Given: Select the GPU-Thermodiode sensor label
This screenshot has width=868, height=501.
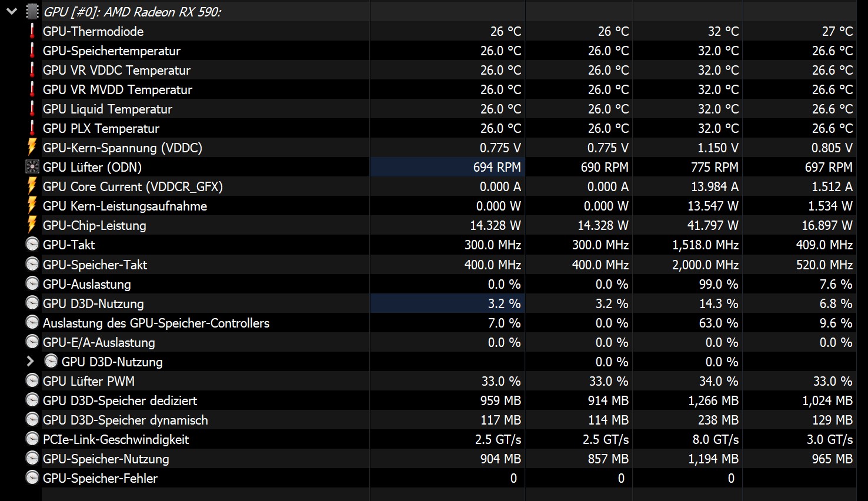Looking at the screenshot, I should click(x=93, y=31).
